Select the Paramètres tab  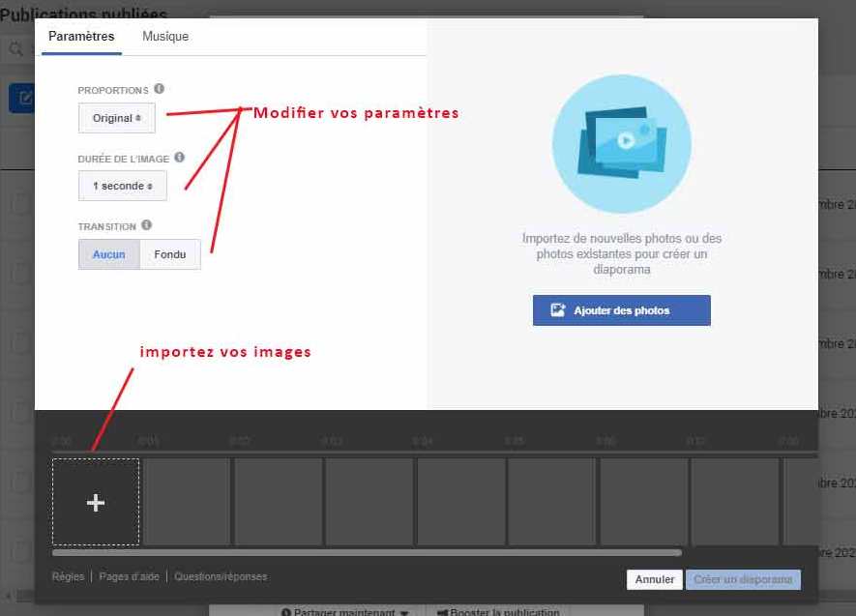pyautogui.click(x=81, y=37)
